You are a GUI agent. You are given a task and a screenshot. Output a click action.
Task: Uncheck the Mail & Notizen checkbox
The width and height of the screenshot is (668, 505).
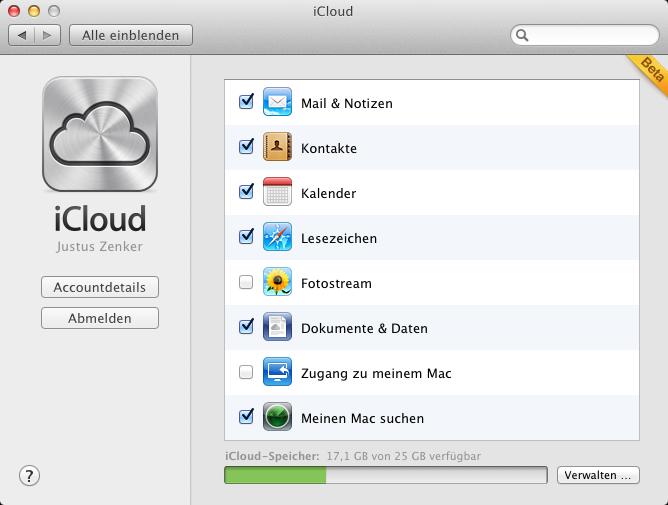click(246, 102)
